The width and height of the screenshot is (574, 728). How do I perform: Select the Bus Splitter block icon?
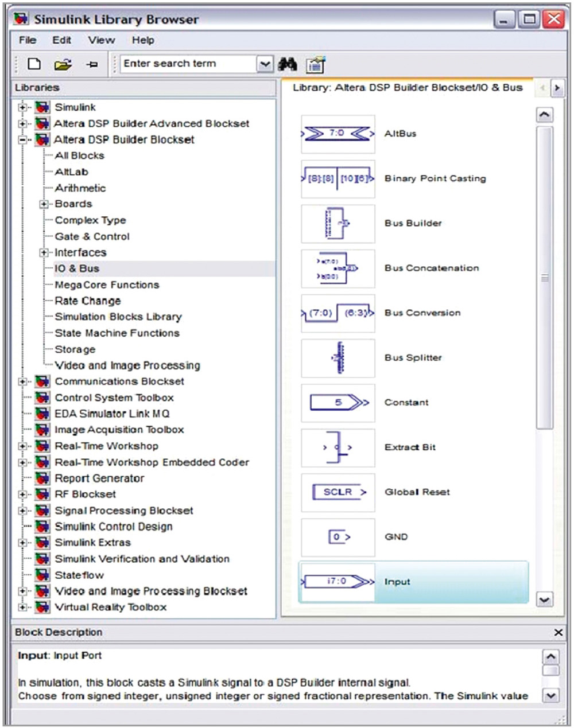(338, 357)
